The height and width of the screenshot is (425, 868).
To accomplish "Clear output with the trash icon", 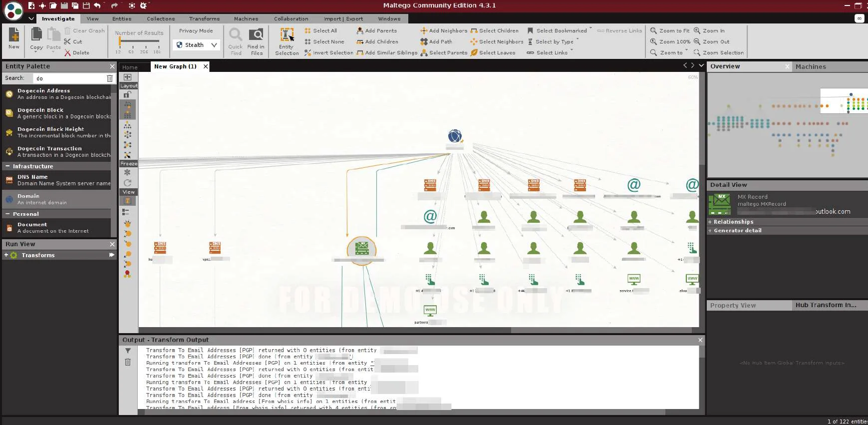I will click(x=128, y=362).
